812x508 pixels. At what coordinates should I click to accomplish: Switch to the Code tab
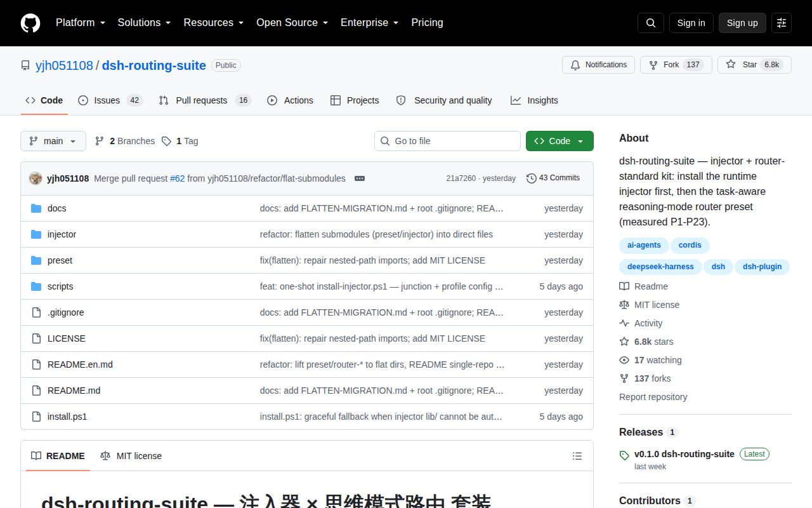point(44,100)
